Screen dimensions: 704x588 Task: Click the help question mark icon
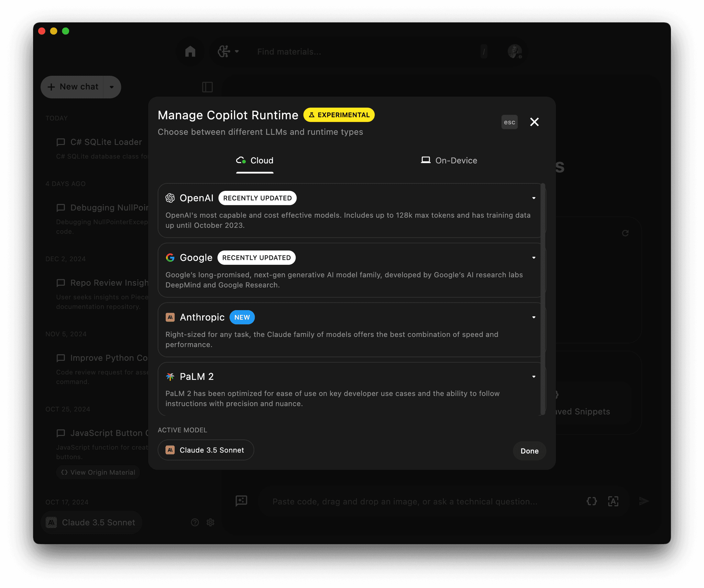pos(195,522)
